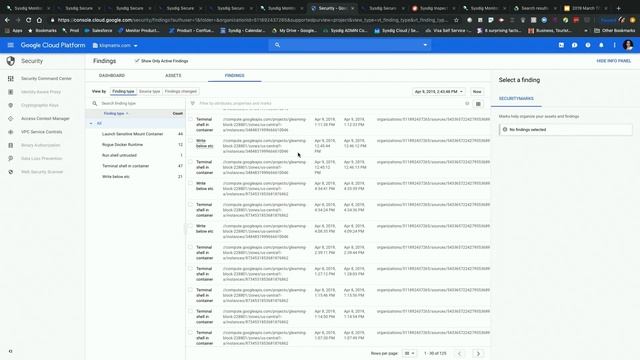This screenshot has width=640, height=360.
Task: Click the Search finding type field
Action: click(139, 104)
